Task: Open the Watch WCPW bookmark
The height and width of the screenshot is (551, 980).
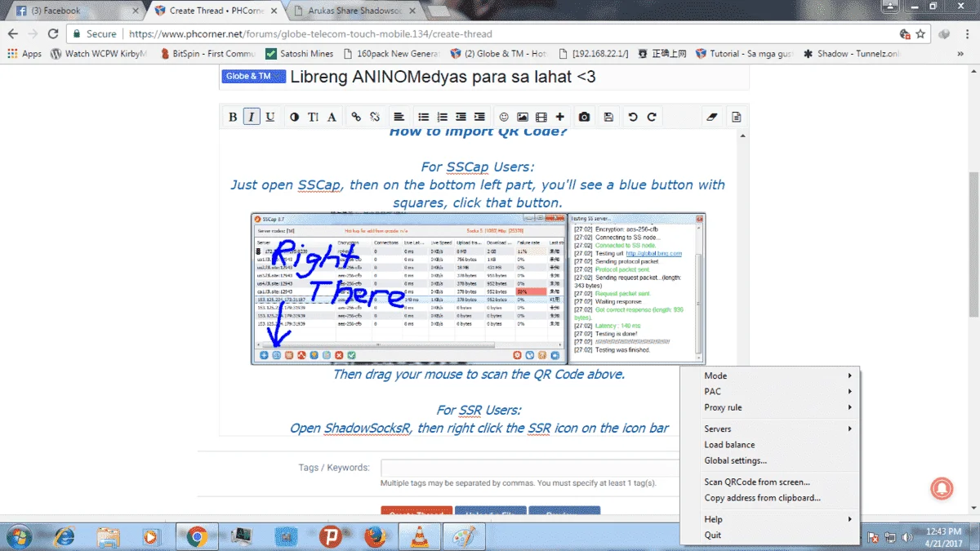Action: [100, 54]
